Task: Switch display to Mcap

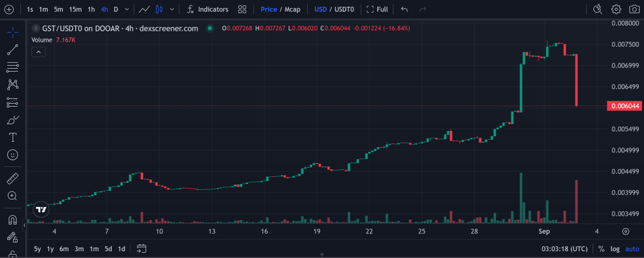Action: 293,9
